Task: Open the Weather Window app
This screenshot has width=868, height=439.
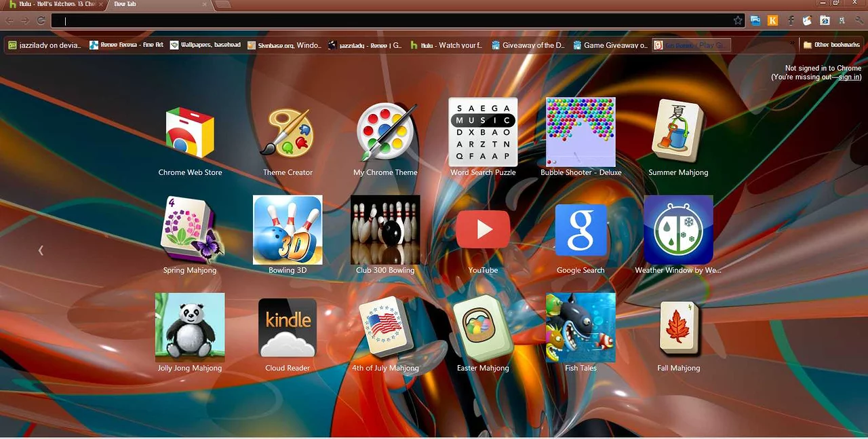Action: click(x=678, y=230)
